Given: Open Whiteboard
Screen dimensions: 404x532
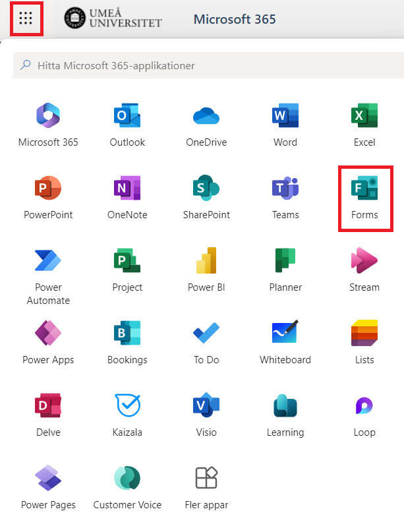Looking at the screenshot, I should click(x=285, y=343).
